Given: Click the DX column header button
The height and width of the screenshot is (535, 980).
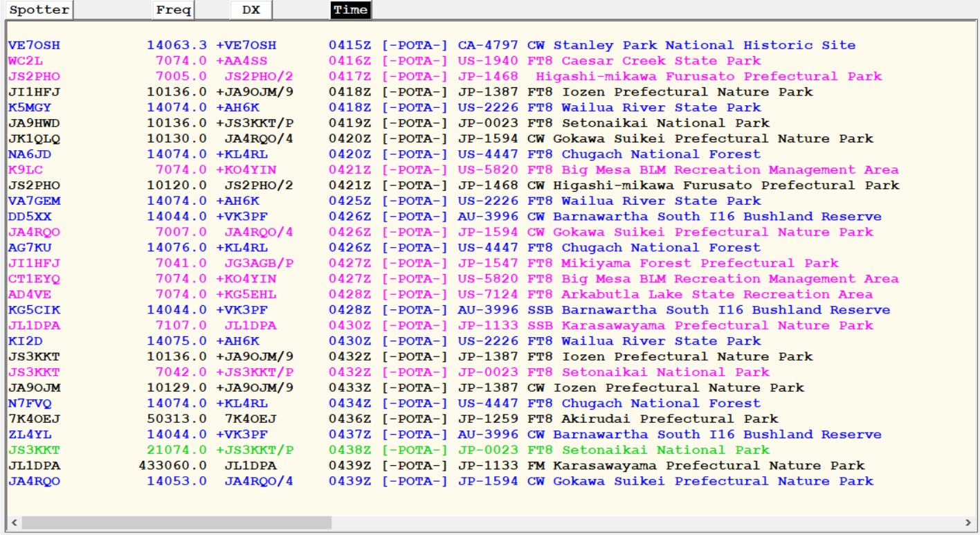Looking at the screenshot, I should [x=251, y=10].
